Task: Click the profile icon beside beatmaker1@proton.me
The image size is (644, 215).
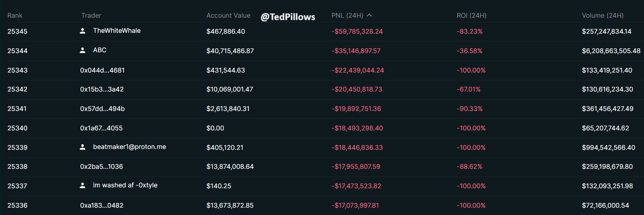Action: pos(82,147)
